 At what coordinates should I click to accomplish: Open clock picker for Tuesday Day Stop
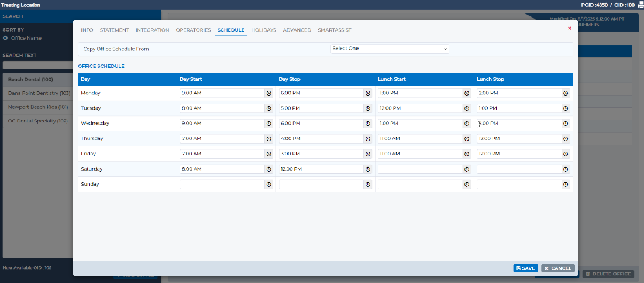tap(368, 108)
